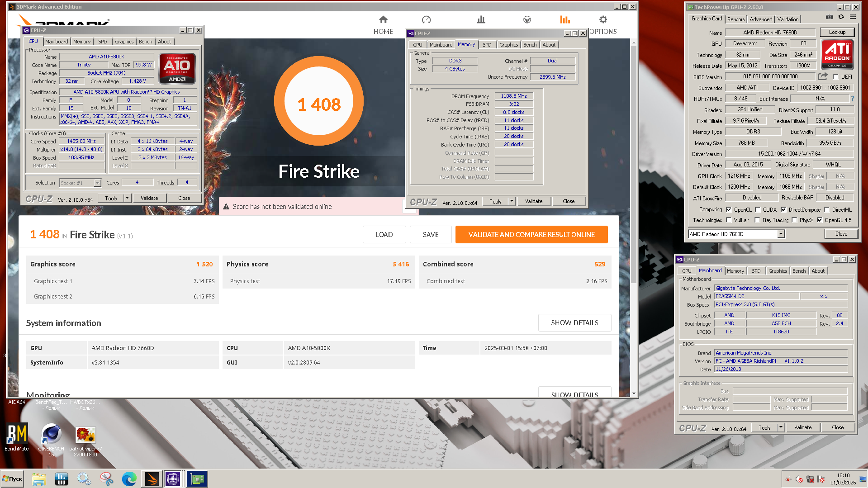The height and width of the screenshot is (488, 868).
Task: Toggle the UEFI checkbox in GPU-Z
Action: [836, 77]
